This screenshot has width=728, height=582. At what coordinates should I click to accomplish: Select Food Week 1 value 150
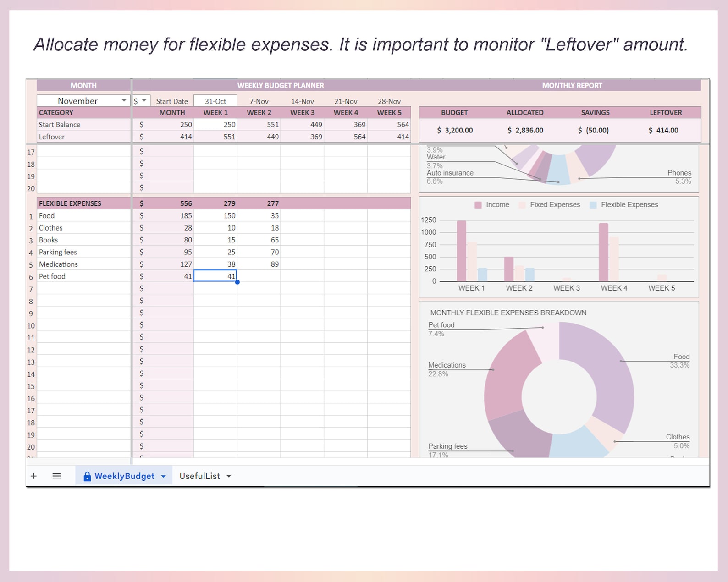click(215, 215)
